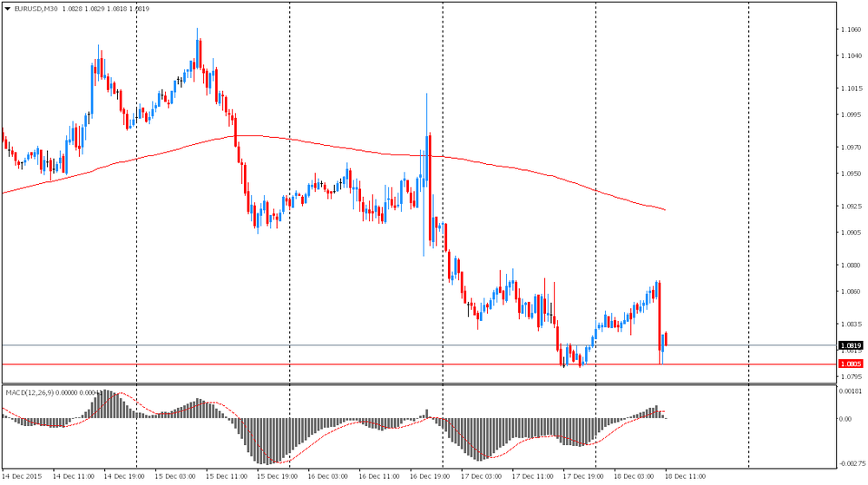
Task: Click the 0.00181 MACD scale value
Action: [850, 391]
